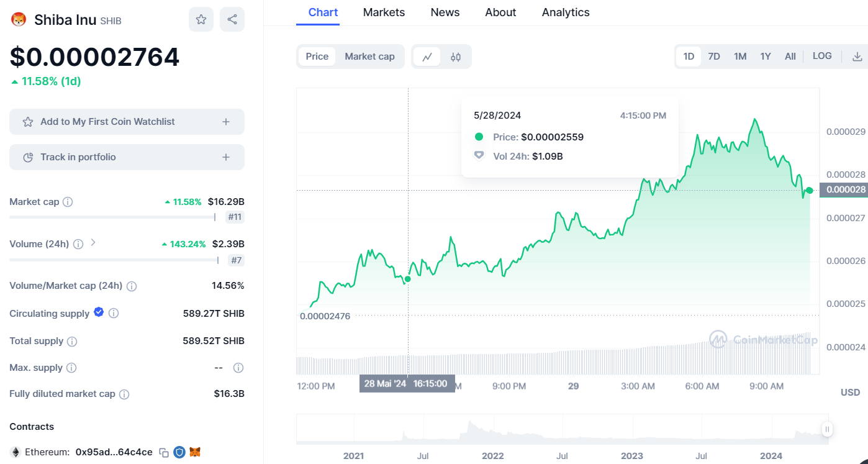This screenshot has height=464, width=868.
Task: Click the Circulating supply verified badge
Action: coord(99,312)
